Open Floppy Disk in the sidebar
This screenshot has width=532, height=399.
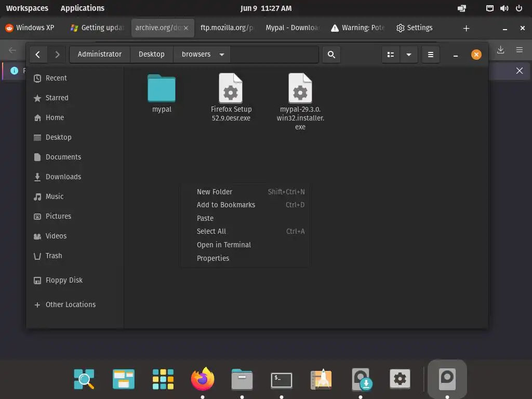tap(75, 280)
